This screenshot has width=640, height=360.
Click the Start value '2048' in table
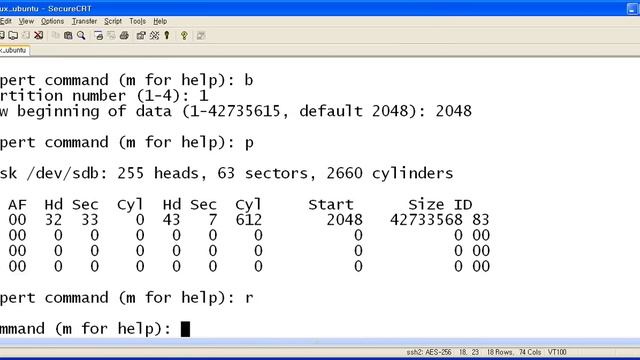click(344, 220)
